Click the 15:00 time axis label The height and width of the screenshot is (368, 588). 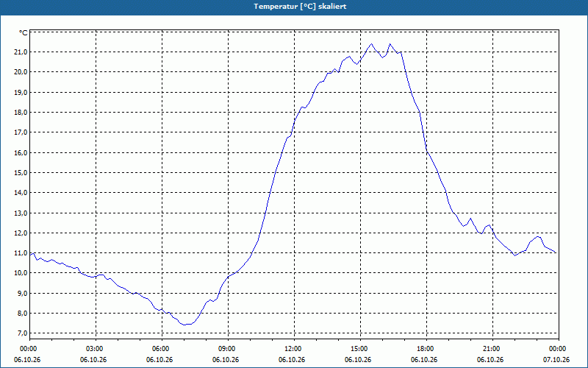click(x=360, y=349)
